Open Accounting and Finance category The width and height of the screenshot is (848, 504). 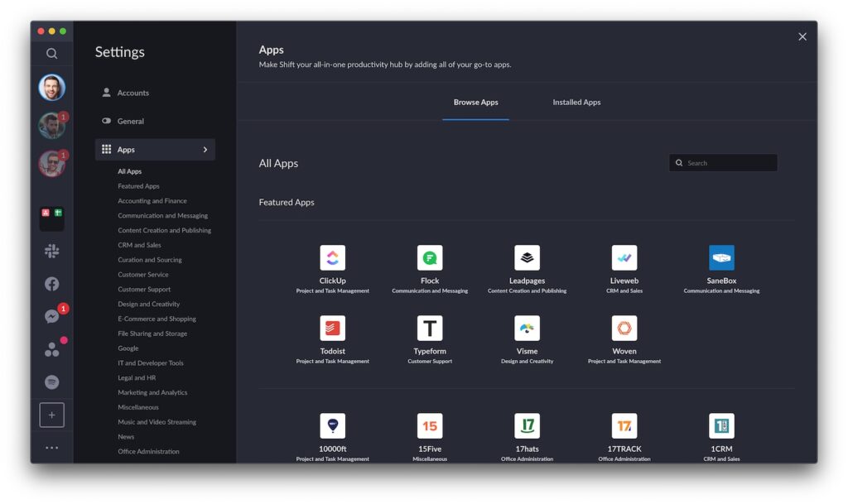click(x=152, y=200)
